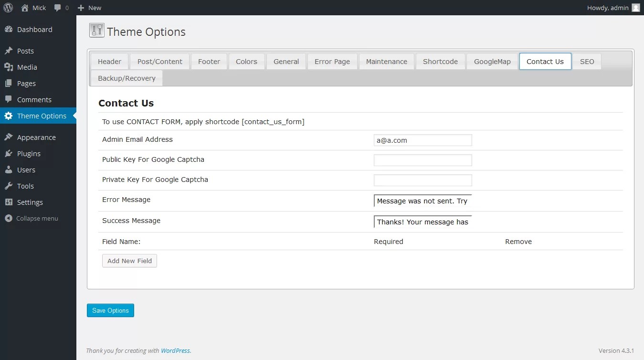Open the Media library icon
The image size is (644, 360).
tap(9, 67)
